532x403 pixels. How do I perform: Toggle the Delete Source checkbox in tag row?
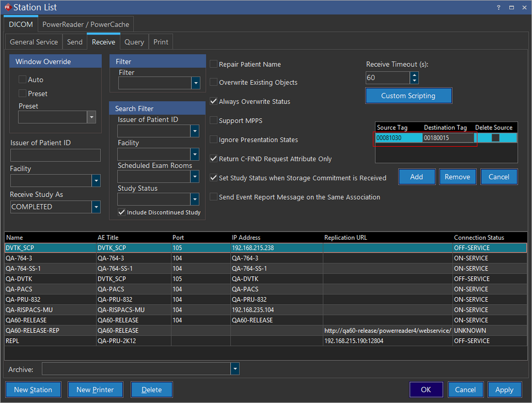coord(495,138)
